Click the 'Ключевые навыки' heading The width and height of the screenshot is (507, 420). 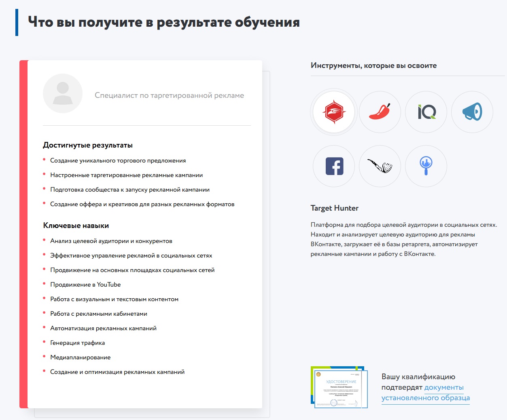point(76,226)
